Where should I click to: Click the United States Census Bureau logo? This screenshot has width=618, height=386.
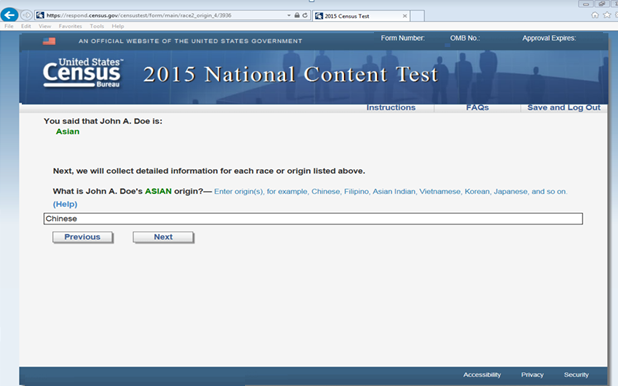click(83, 73)
